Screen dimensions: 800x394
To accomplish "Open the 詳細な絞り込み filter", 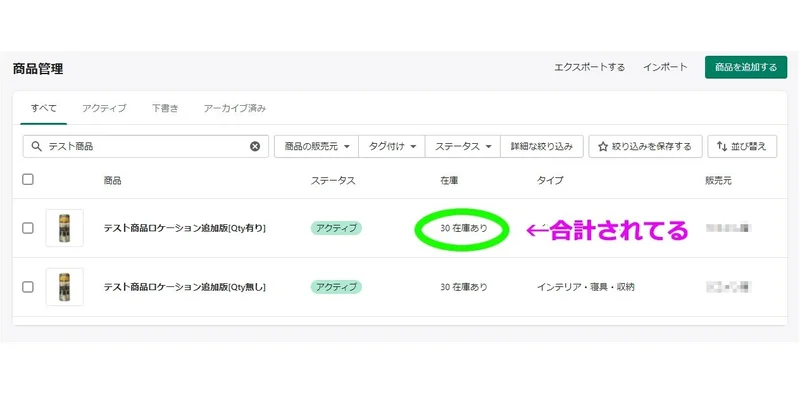I will [542, 146].
